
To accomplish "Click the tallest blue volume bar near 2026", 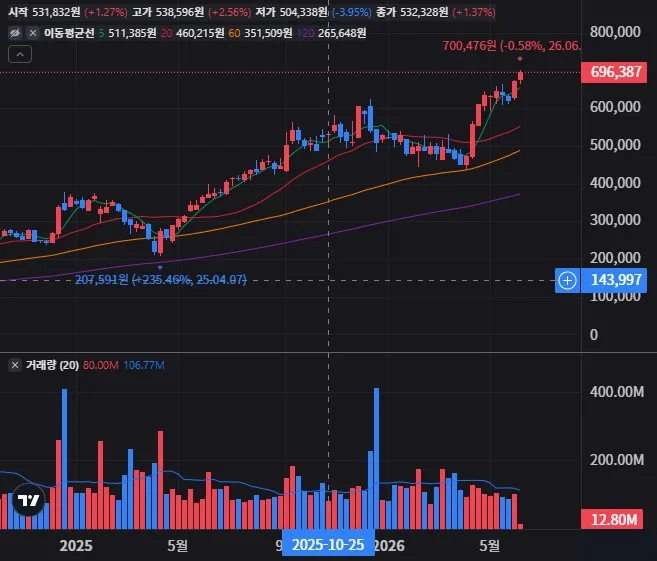I will point(376,458).
